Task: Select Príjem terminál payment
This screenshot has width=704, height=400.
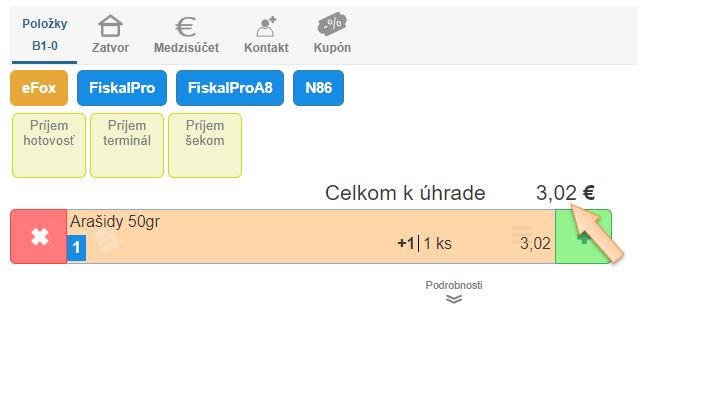Action: coord(127,145)
